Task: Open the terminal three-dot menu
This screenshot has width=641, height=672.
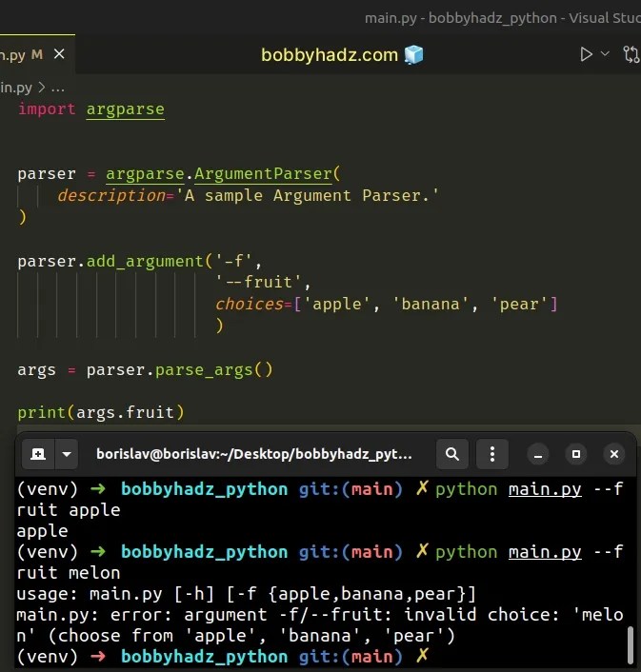Action: click(x=492, y=454)
